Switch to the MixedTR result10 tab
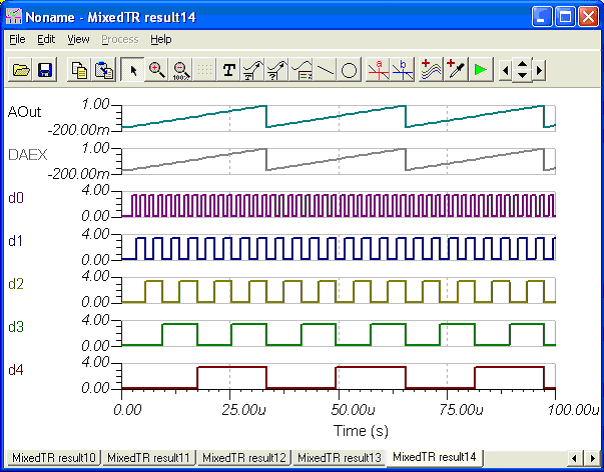Image resolution: width=604 pixels, height=472 pixels. pyautogui.click(x=53, y=457)
